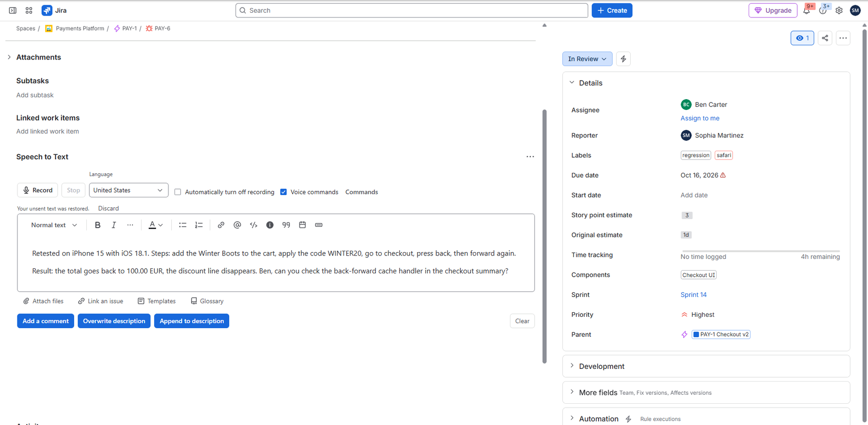Apply italic formatting in editor
Viewport: 868px width, 425px height.
click(114, 225)
